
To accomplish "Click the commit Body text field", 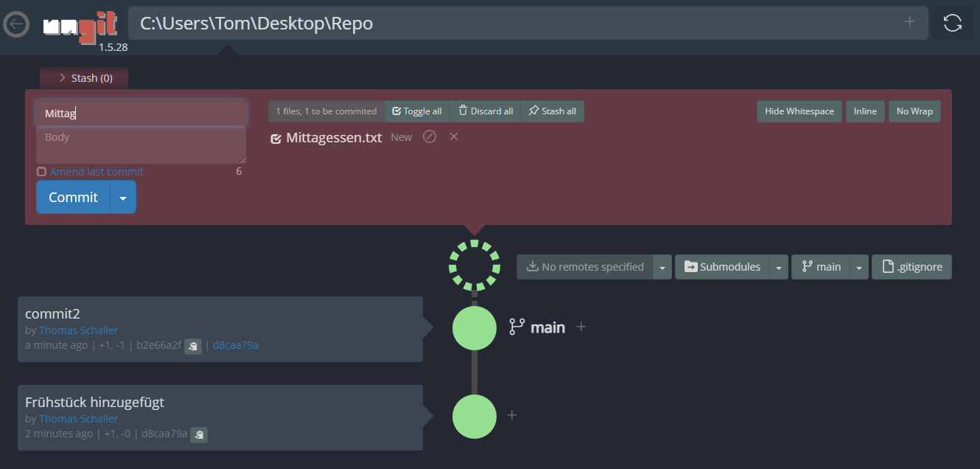I will [x=141, y=145].
